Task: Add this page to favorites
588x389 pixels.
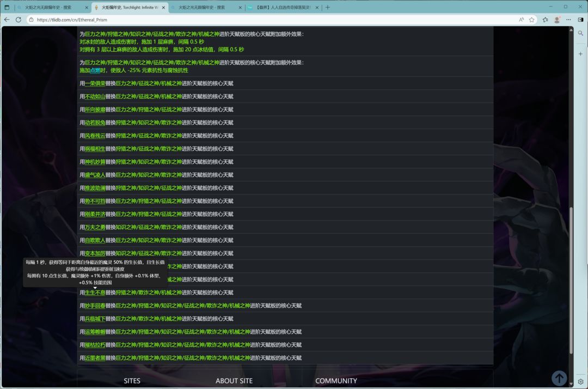Action: click(532, 20)
